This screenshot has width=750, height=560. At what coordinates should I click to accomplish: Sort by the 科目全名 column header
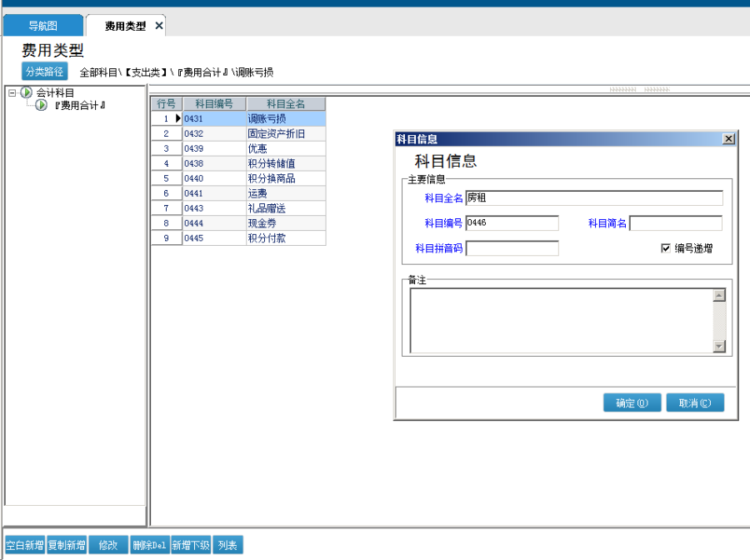tap(286, 104)
